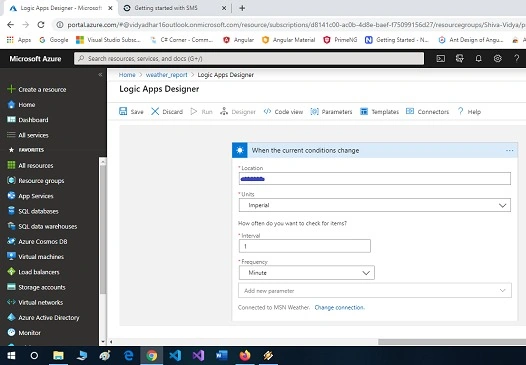Open Code view from its brackets icon
The width and height of the screenshot is (526, 365).
click(x=267, y=111)
